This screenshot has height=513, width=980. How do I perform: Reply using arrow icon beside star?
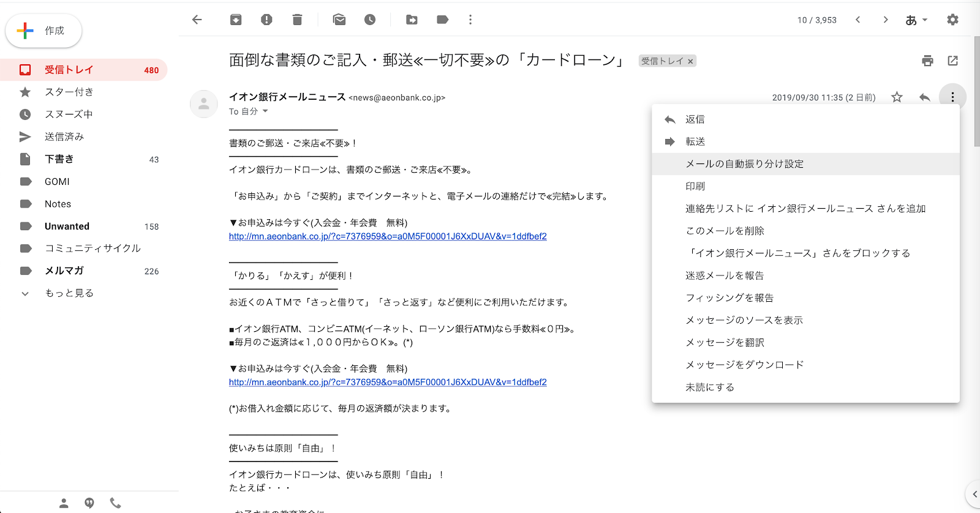[x=925, y=97]
